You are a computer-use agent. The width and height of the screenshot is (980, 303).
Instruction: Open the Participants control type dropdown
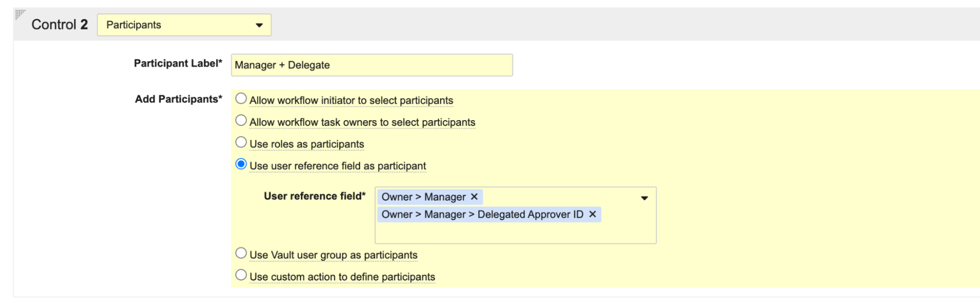(184, 25)
